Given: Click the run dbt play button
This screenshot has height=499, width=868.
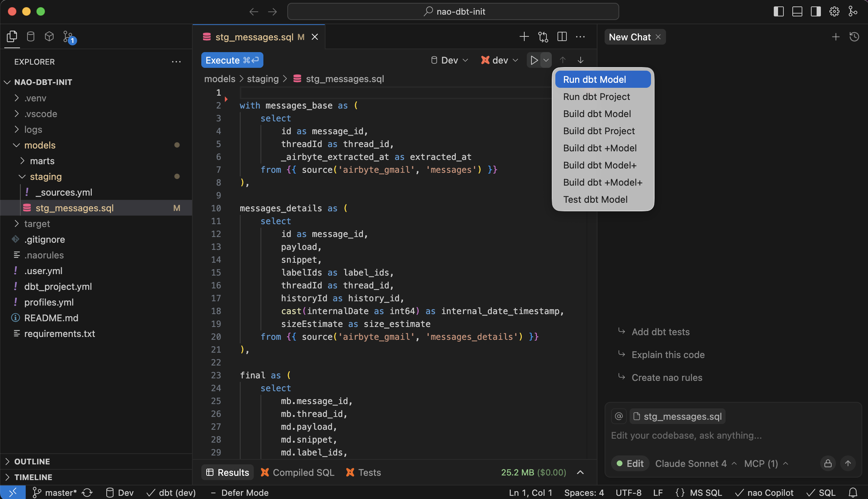Looking at the screenshot, I should 534,60.
